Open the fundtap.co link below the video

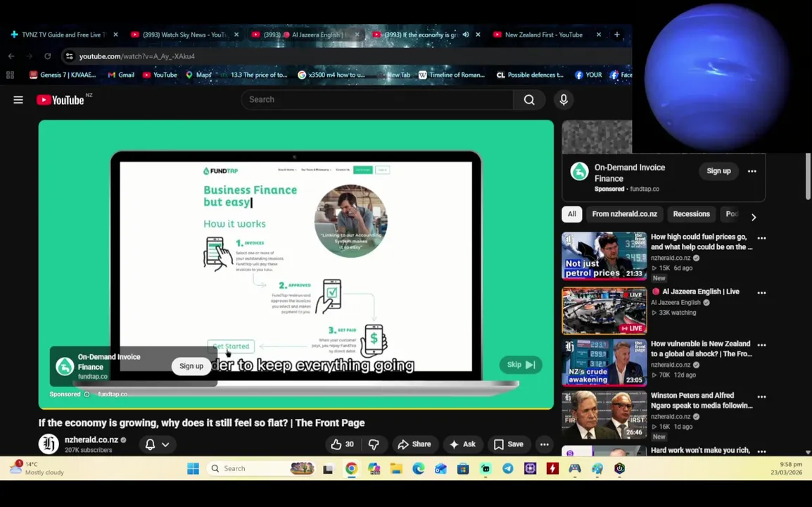point(113,394)
